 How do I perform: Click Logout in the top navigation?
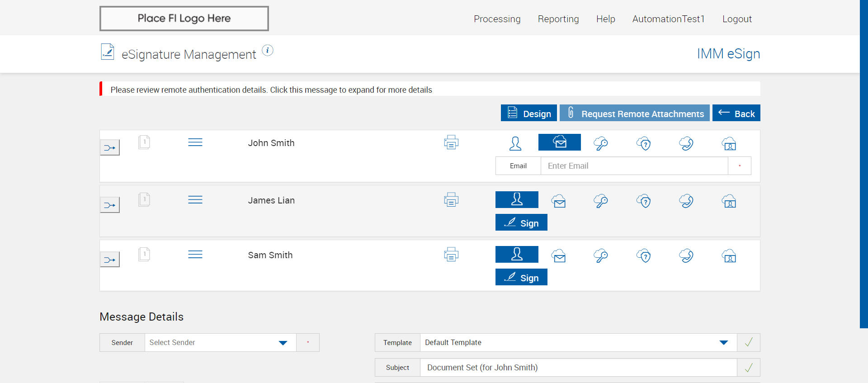[737, 19]
